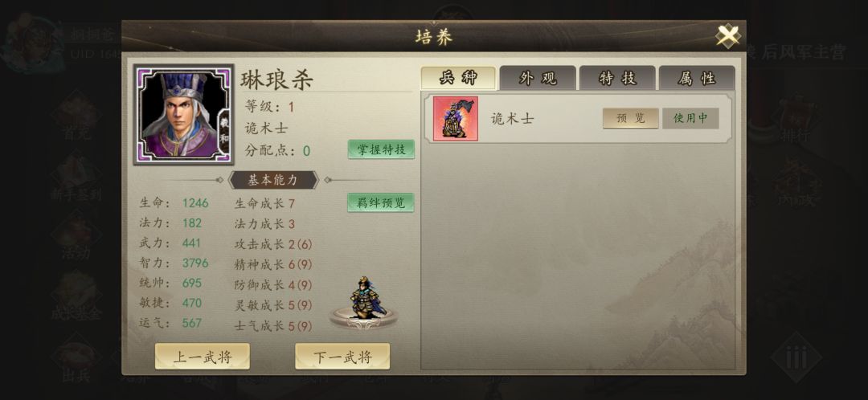Viewport: 868px width, 400px height.
Task: Open the 外观 tab
Action: click(x=538, y=78)
